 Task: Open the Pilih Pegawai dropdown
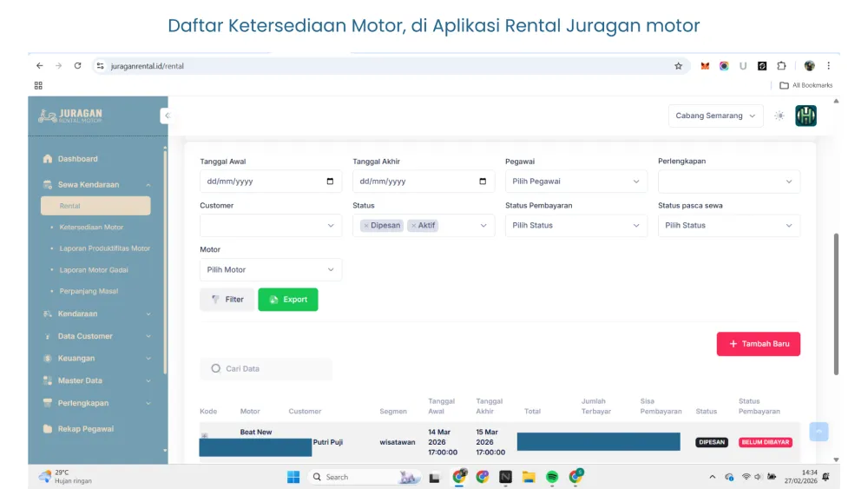[x=576, y=182]
